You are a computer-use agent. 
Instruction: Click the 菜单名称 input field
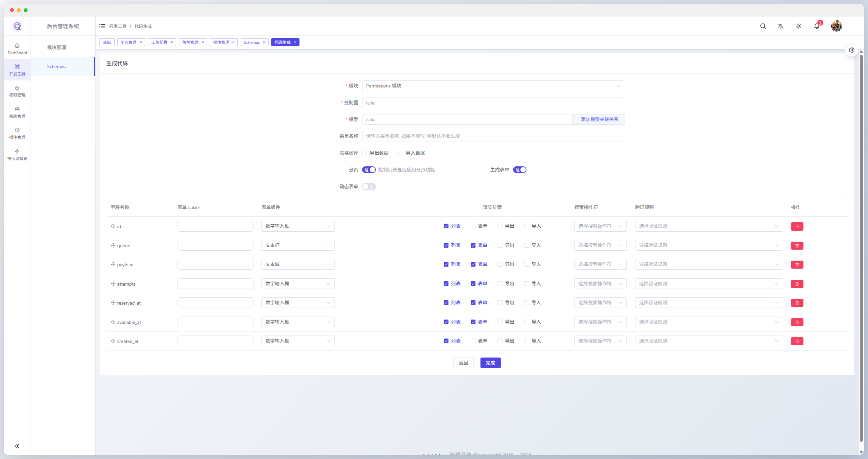coord(493,136)
